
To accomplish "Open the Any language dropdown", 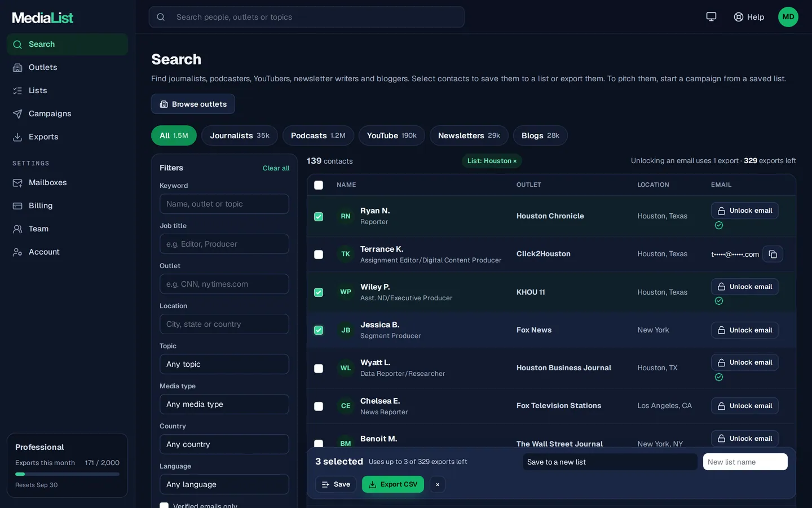I will pyautogui.click(x=224, y=484).
